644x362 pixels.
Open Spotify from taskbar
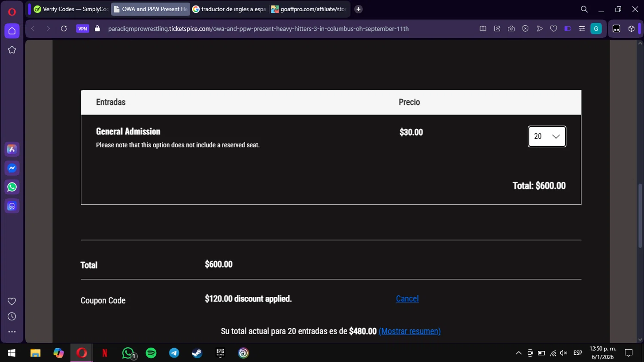pos(151,353)
